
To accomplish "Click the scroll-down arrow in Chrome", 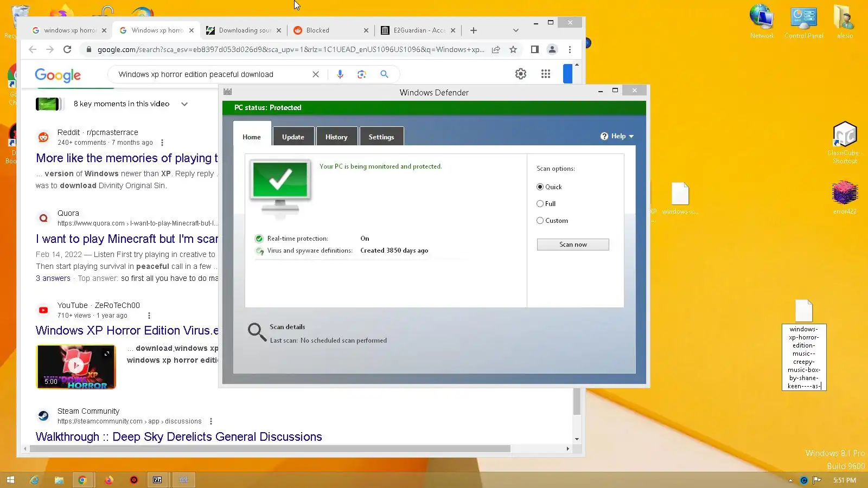I will point(577,439).
